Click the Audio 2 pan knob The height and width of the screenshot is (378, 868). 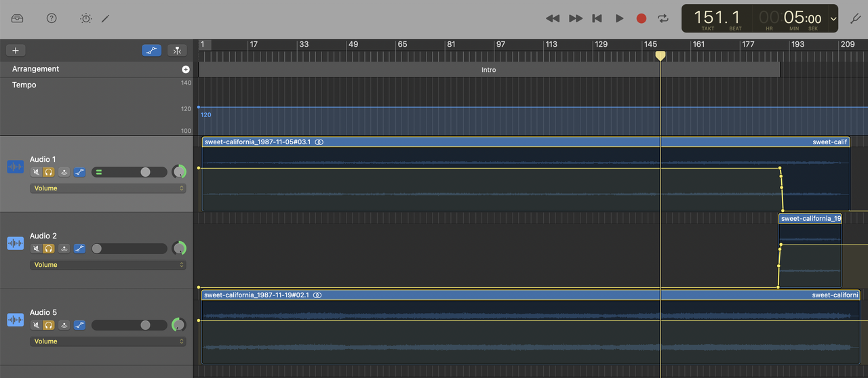(179, 249)
